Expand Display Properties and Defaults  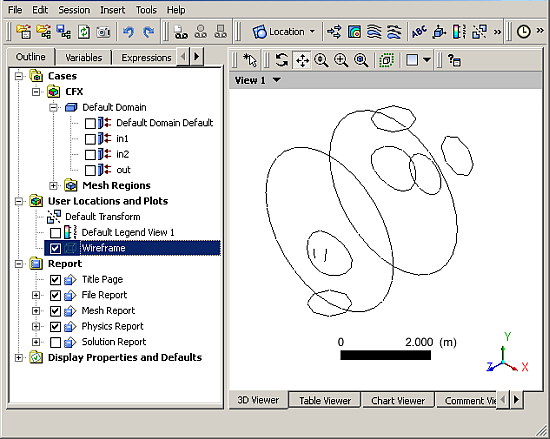tap(19, 358)
